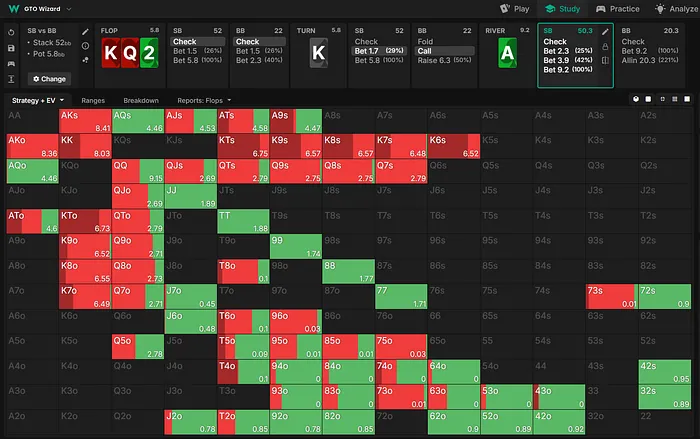
Task: Select the AKs hand cell in the matrix
Action: point(84,121)
